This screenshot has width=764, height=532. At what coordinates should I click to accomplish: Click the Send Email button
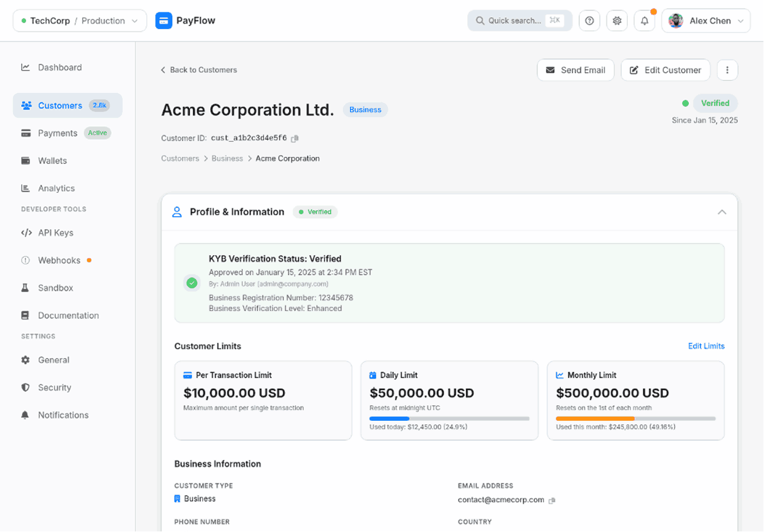575,70
